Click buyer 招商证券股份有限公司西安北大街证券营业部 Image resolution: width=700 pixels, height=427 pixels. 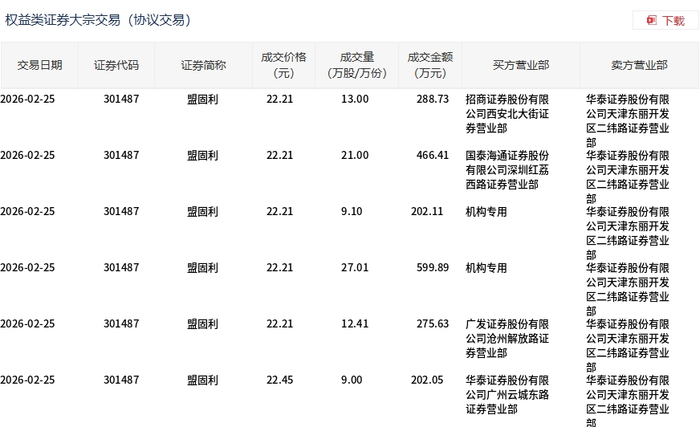pos(507,114)
